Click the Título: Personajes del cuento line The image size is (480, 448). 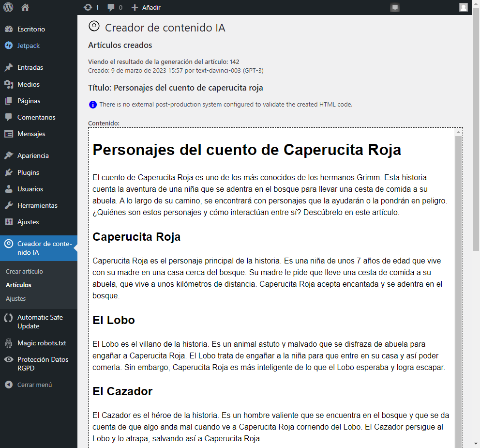click(176, 88)
